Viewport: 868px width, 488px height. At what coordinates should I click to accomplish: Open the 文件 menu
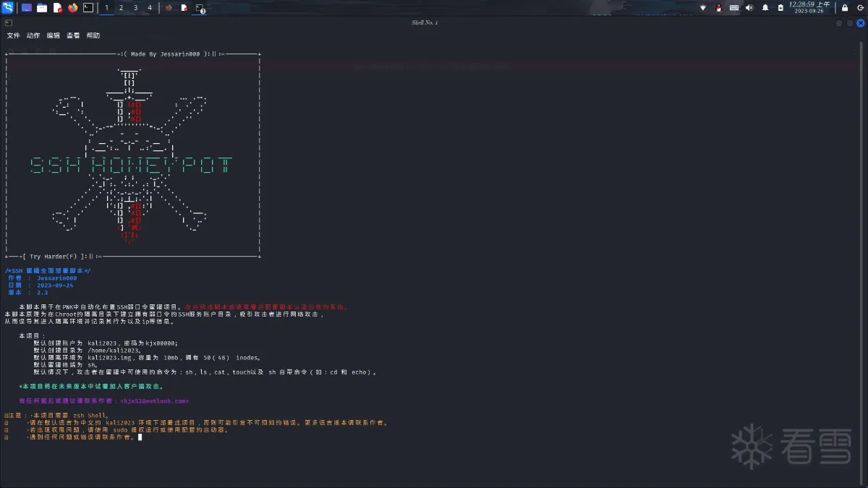pyautogui.click(x=13, y=35)
